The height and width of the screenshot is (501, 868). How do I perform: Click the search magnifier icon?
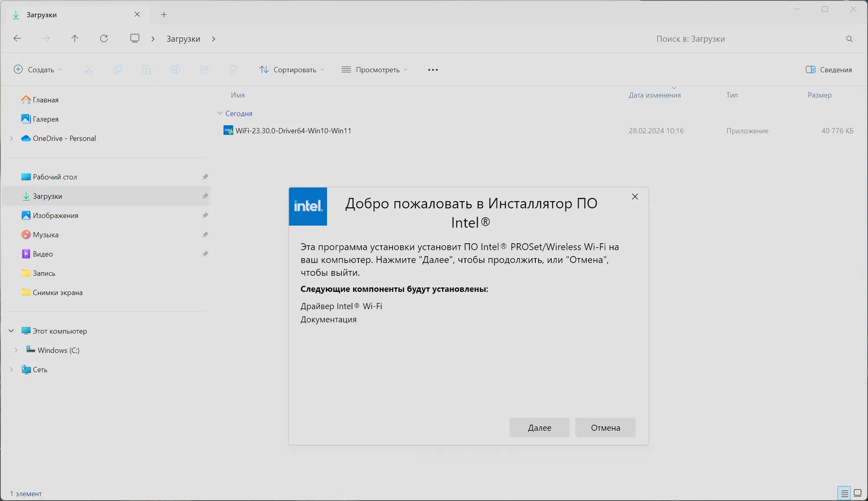pyautogui.click(x=849, y=39)
